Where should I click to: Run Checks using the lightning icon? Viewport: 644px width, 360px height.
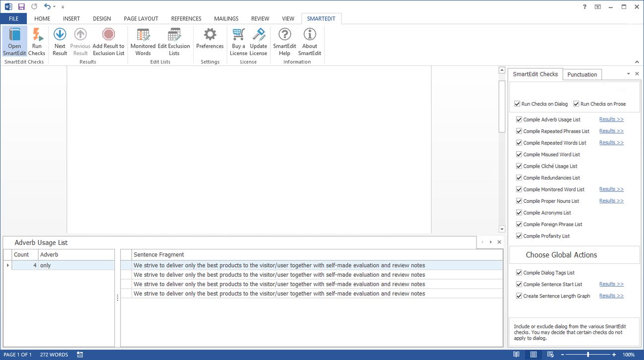click(x=37, y=42)
